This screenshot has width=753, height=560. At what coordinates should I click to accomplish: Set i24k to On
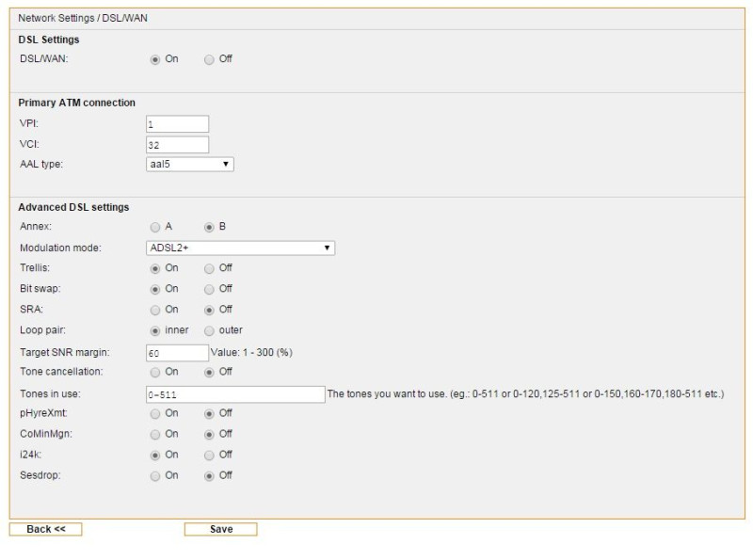point(154,456)
